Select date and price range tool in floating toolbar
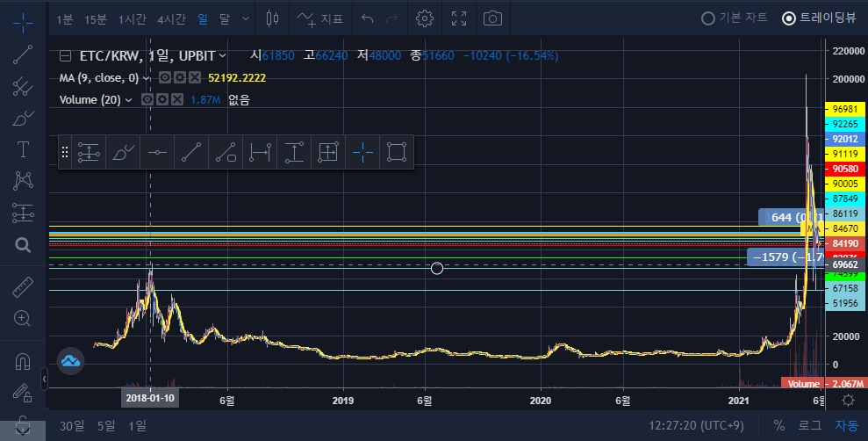This screenshot has width=868, height=441. [x=328, y=152]
